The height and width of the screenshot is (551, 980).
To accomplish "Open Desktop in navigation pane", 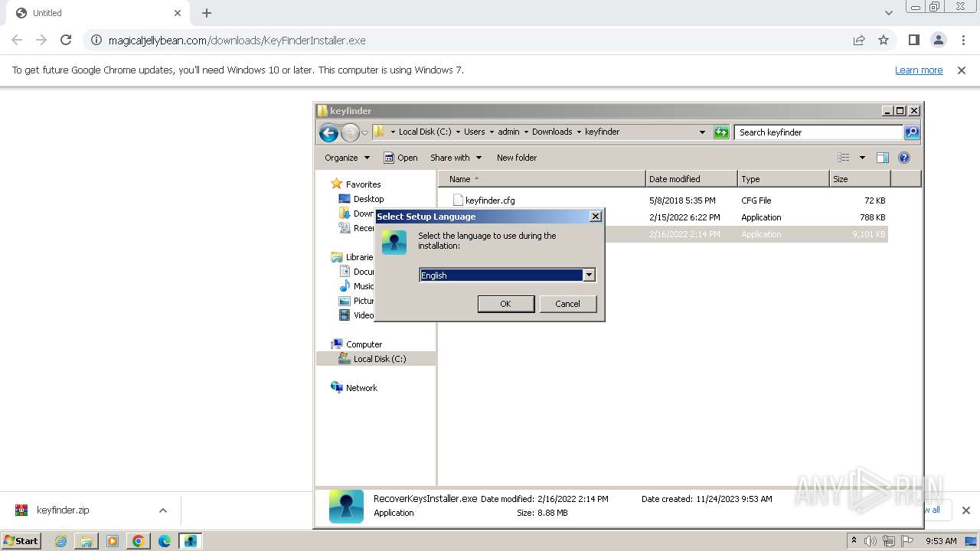I will coord(368,199).
